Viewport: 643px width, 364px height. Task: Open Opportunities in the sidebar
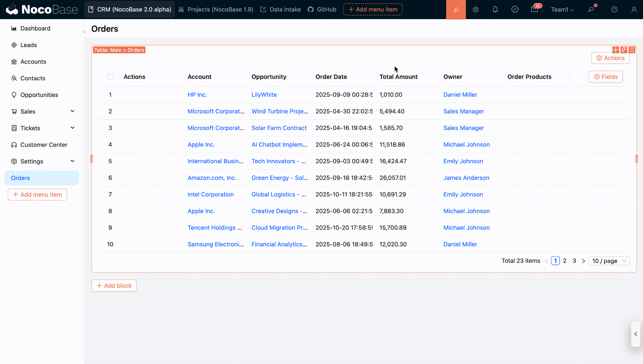click(39, 95)
